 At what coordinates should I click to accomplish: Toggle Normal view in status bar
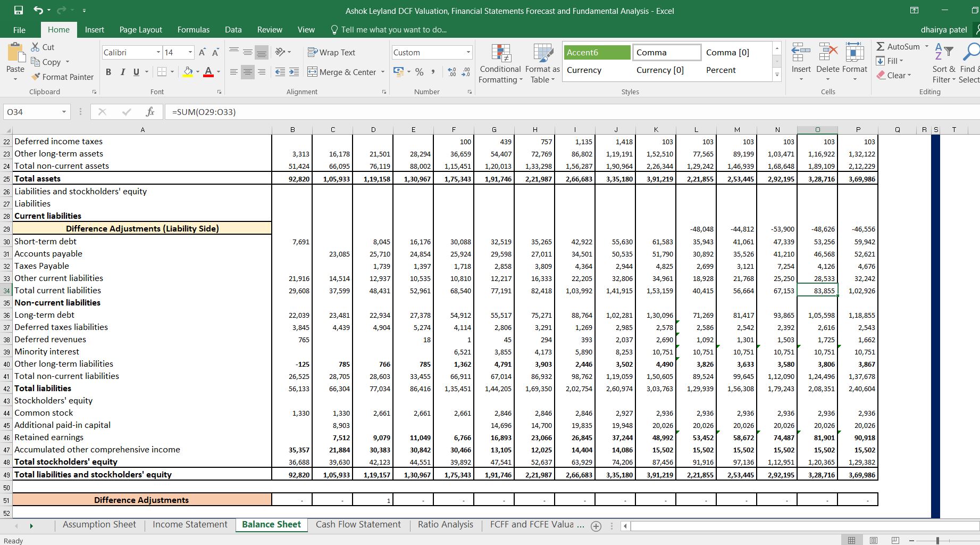[851, 540]
